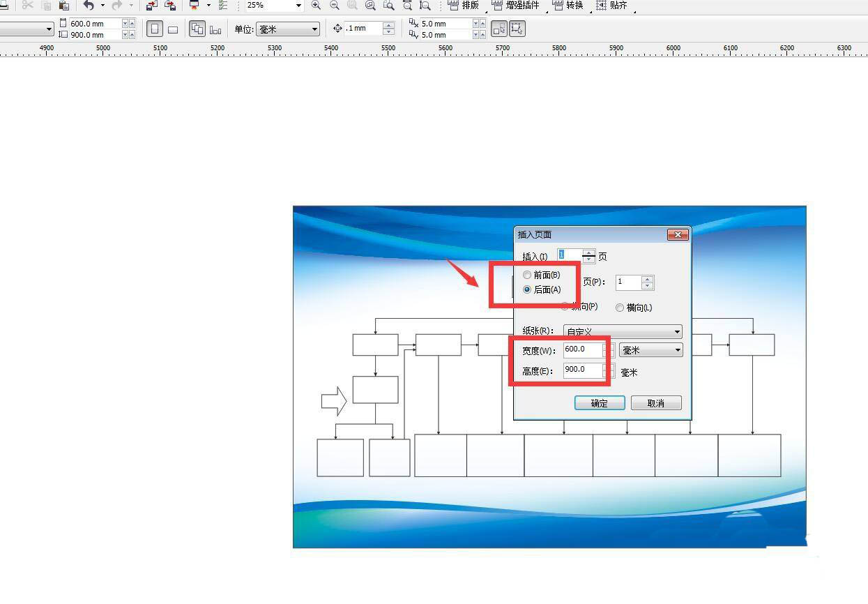Choose 横向(L) landscape radio option
This screenshot has height=604, width=868.
pyautogui.click(x=620, y=308)
